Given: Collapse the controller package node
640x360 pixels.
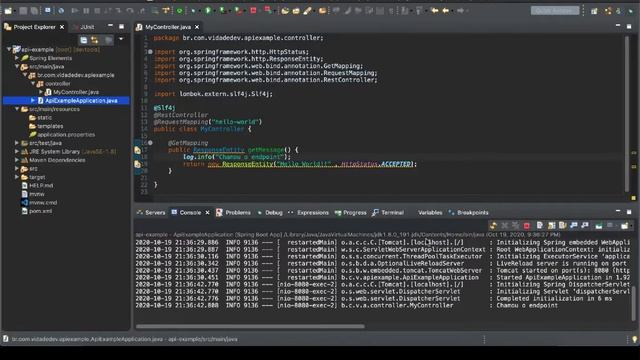Looking at the screenshot, I should click(33, 84).
